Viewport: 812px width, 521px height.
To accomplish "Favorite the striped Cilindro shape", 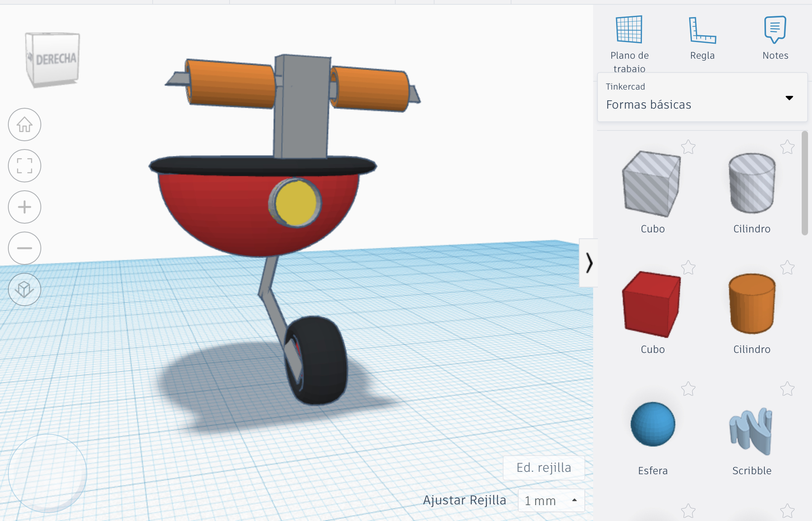I will click(x=788, y=147).
